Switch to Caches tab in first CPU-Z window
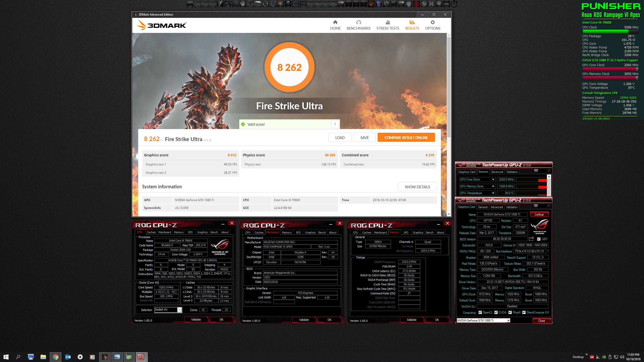 tap(151, 232)
